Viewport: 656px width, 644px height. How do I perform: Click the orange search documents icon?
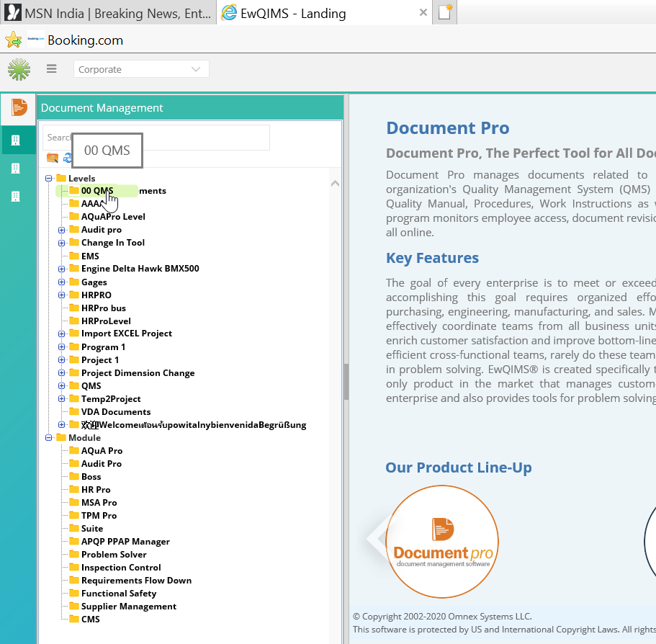click(x=53, y=158)
